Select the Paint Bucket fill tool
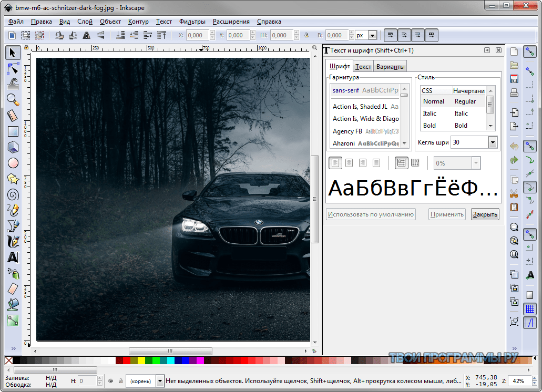The image size is (542, 392). [13, 305]
